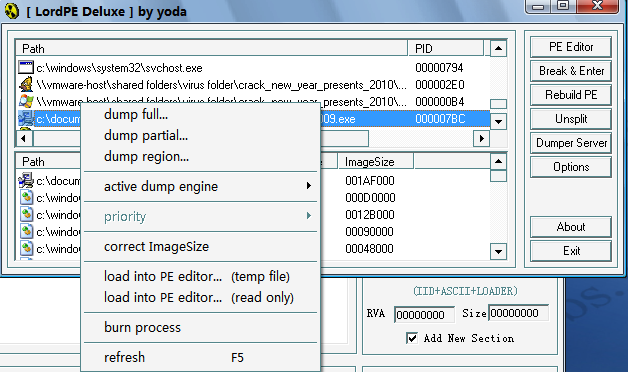Screen dimensions: 628x372
Task: Click process list scroll-down arrow
Action: (x=498, y=121)
